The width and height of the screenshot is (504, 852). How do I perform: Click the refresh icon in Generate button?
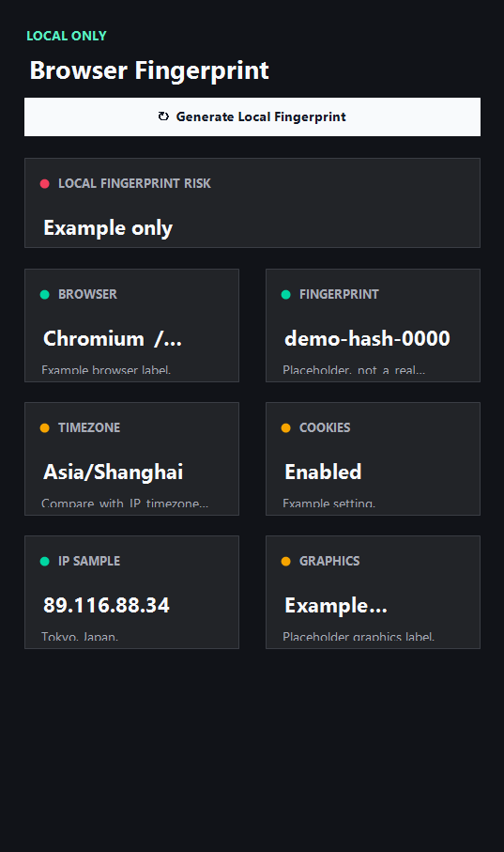(163, 116)
